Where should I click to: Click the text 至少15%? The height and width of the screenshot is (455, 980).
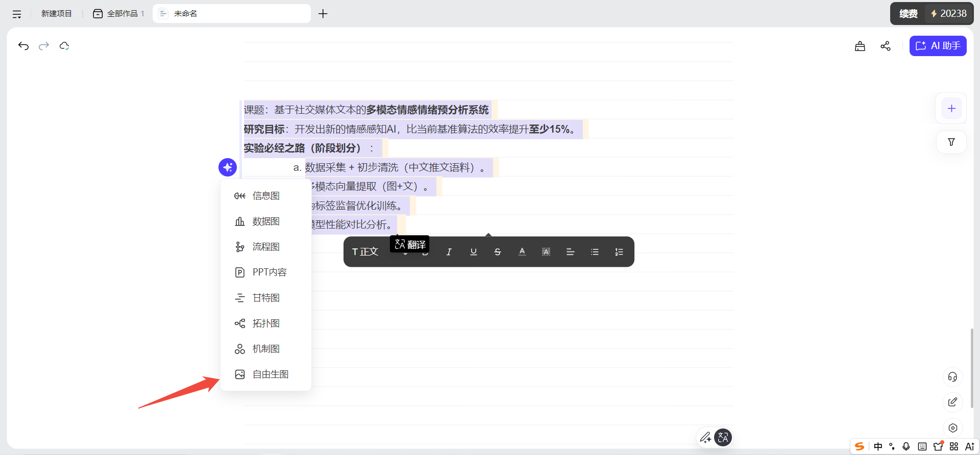549,129
